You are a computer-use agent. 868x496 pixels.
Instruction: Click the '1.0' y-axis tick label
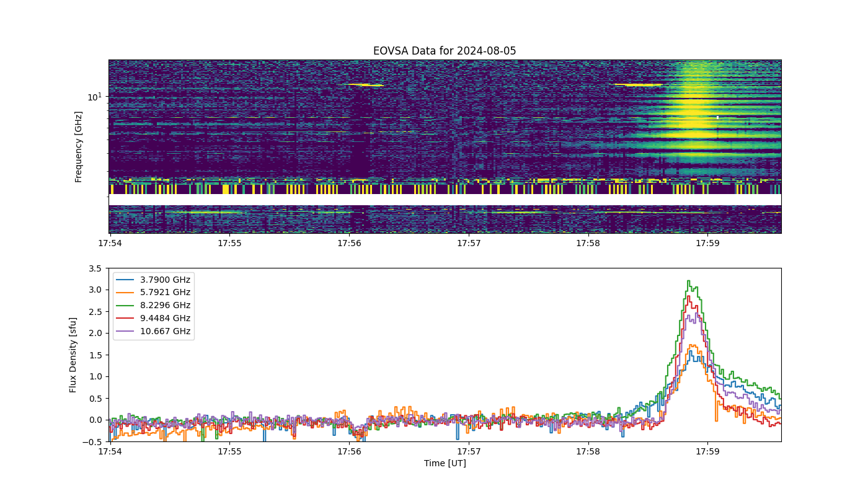pos(97,377)
